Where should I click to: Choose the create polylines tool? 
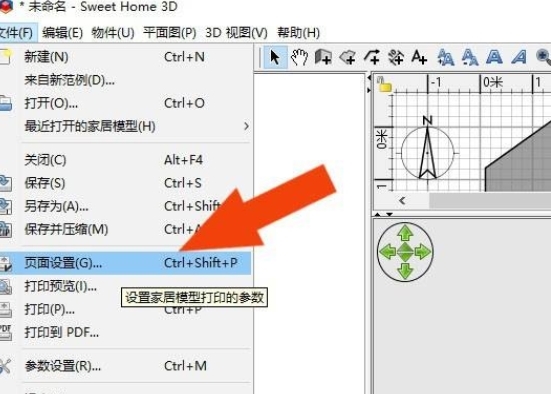372,57
